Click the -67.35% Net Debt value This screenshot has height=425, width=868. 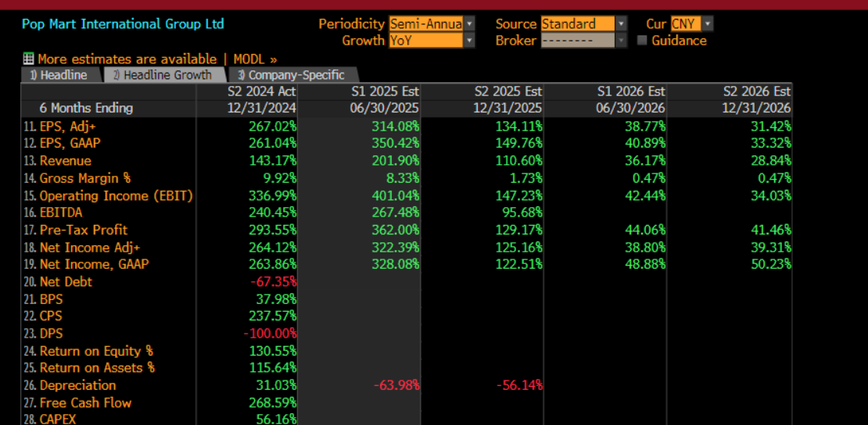274,282
